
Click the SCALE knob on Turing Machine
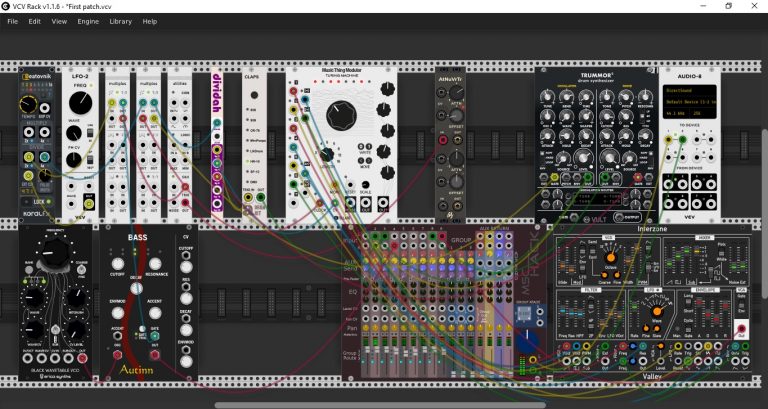[365, 185]
